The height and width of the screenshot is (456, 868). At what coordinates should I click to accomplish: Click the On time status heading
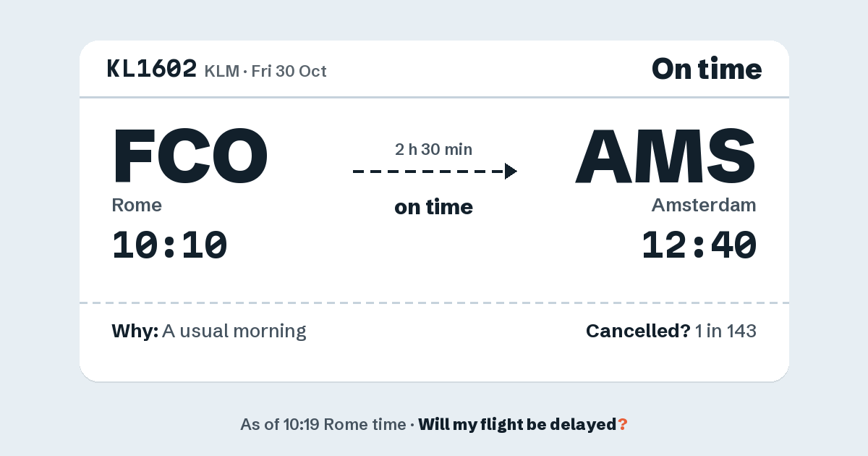[x=707, y=69]
